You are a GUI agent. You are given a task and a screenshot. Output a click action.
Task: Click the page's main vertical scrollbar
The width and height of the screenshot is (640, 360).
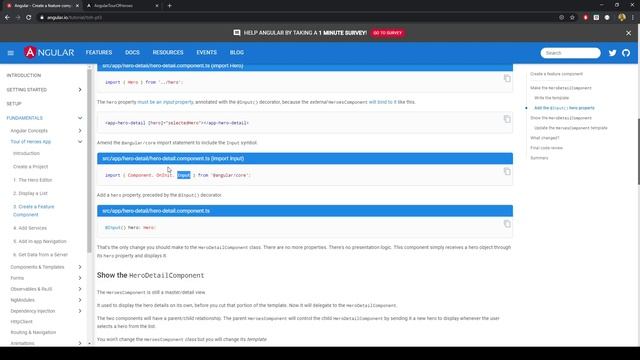[x=638, y=151]
